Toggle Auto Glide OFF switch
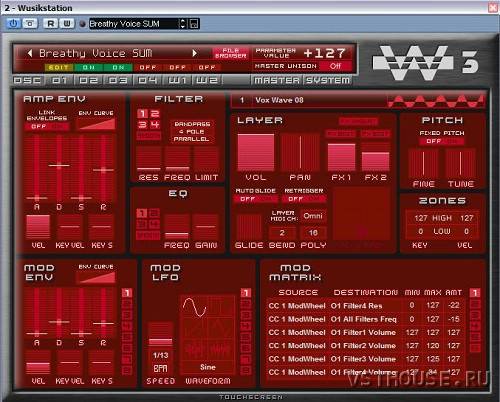The height and width of the screenshot is (402, 500). point(256,199)
